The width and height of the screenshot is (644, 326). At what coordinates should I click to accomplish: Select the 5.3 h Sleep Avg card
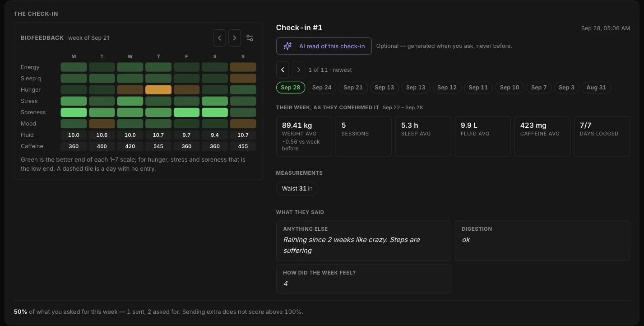pos(423,136)
